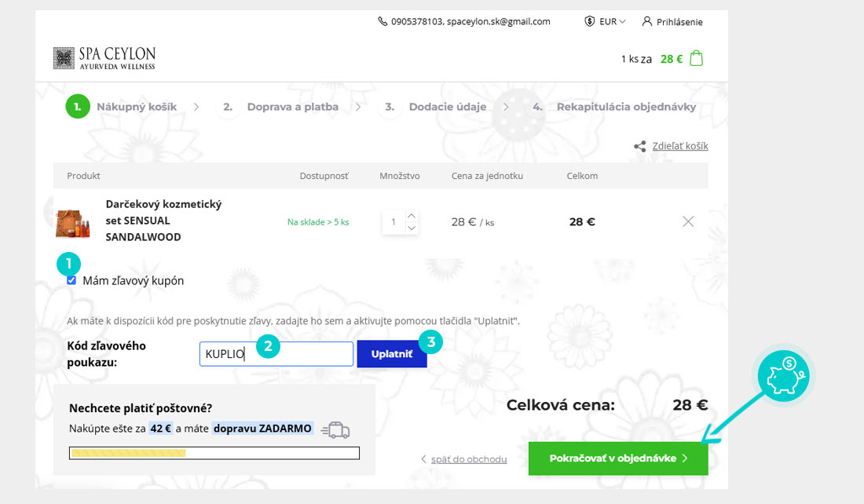Go to step 2 Doprava a platba
Viewport: 864px width, 504px height.
281,107
